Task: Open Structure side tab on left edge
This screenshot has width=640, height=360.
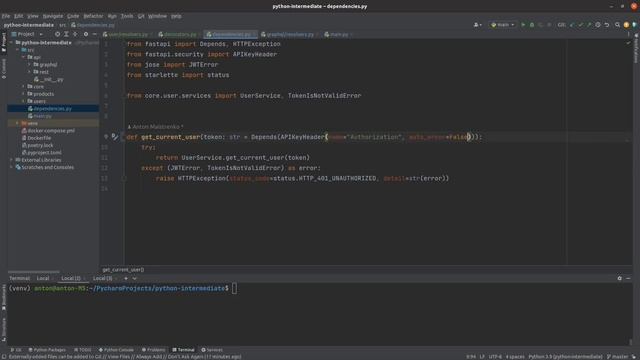Action: pyautogui.click(x=4, y=330)
